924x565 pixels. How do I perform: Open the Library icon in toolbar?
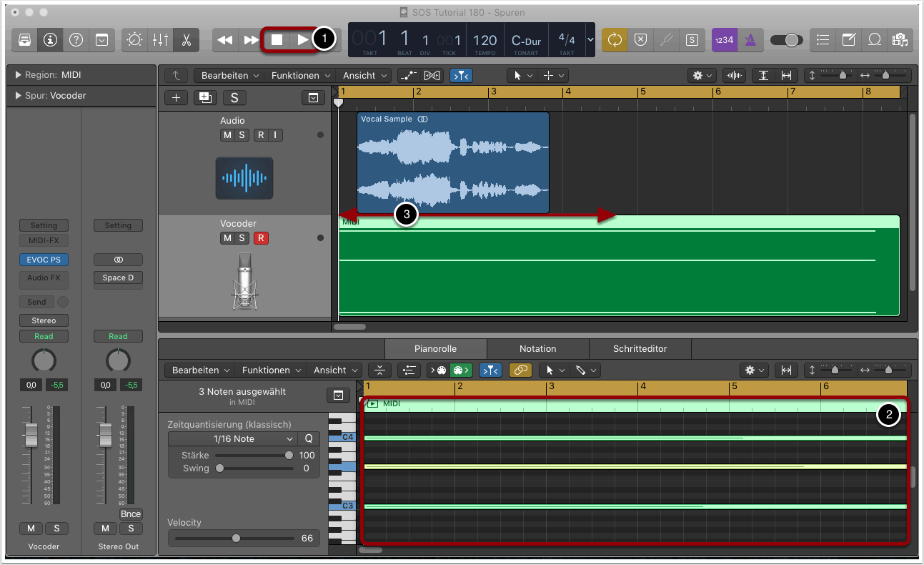(x=24, y=40)
